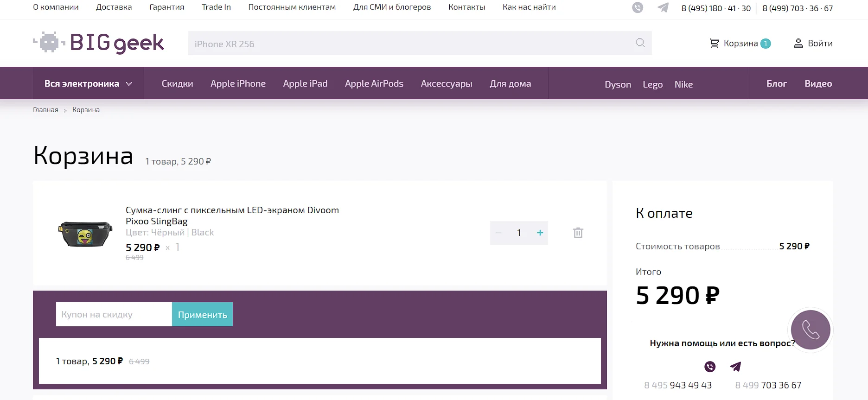Click the Войти user icon
Viewport: 868px width, 400px height.
(798, 43)
